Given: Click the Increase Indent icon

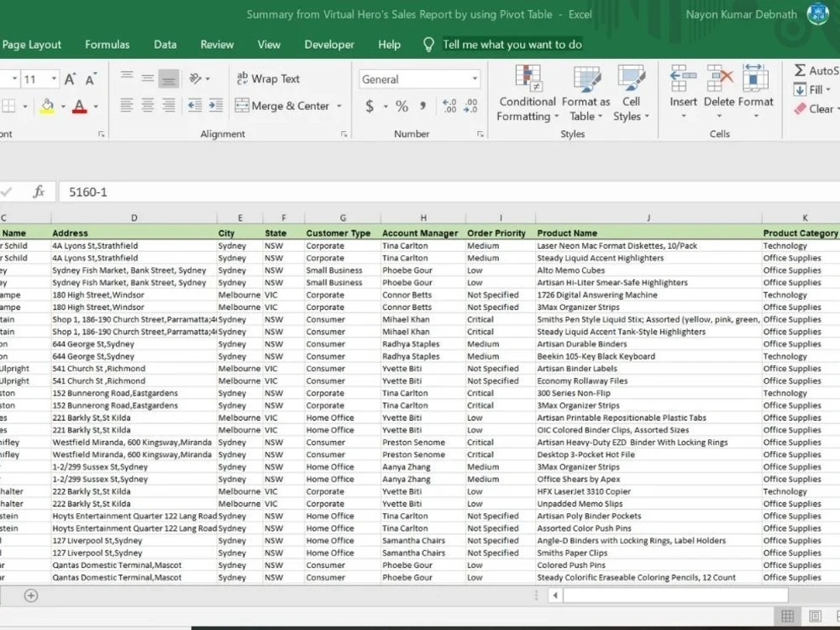Looking at the screenshot, I should tap(215, 105).
